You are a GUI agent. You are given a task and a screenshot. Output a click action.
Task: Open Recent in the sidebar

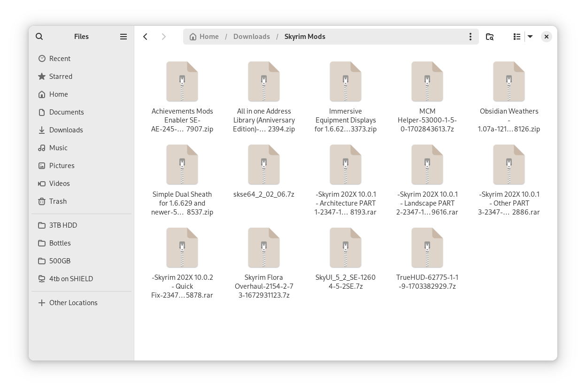point(81,59)
